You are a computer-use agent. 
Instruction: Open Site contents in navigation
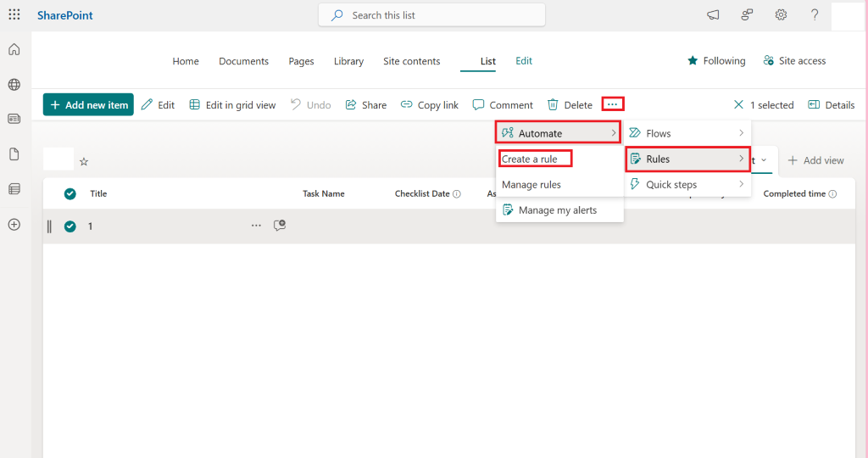coord(412,61)
